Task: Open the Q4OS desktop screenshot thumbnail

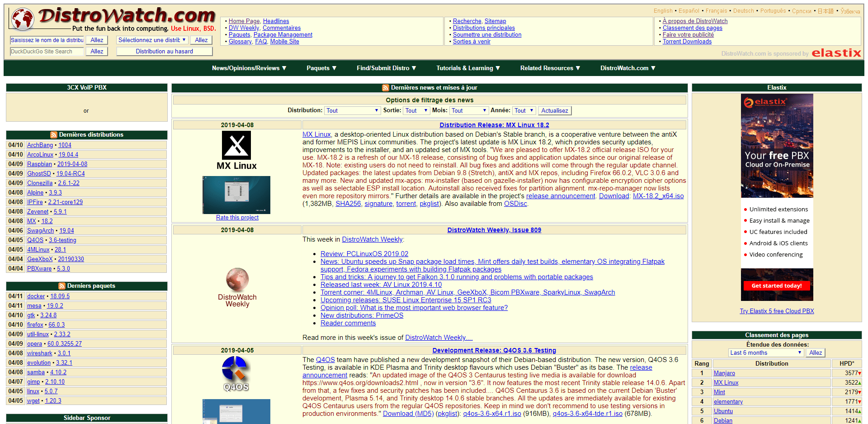Action: (x=236, y=411)
